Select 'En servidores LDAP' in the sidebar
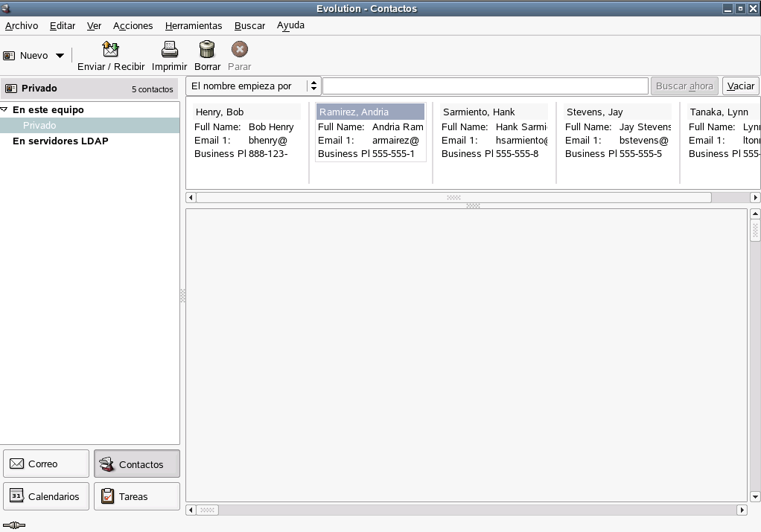 click(60, 141)
